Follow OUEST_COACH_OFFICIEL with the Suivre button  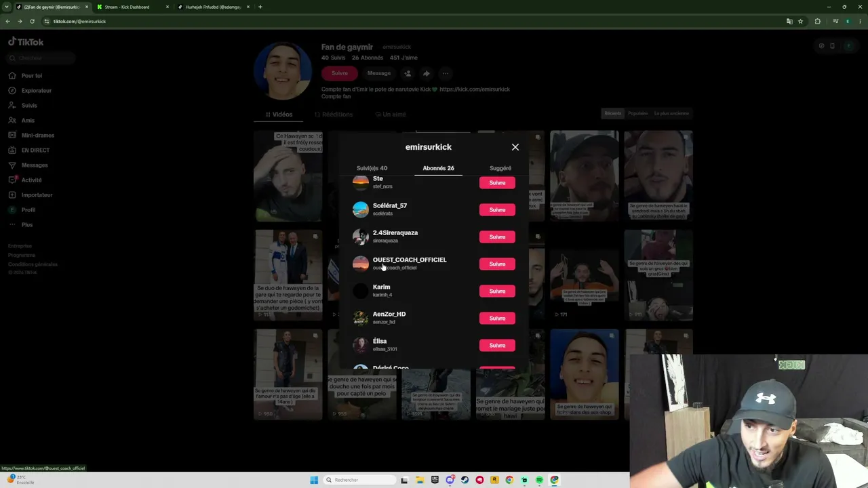[497, 264]
